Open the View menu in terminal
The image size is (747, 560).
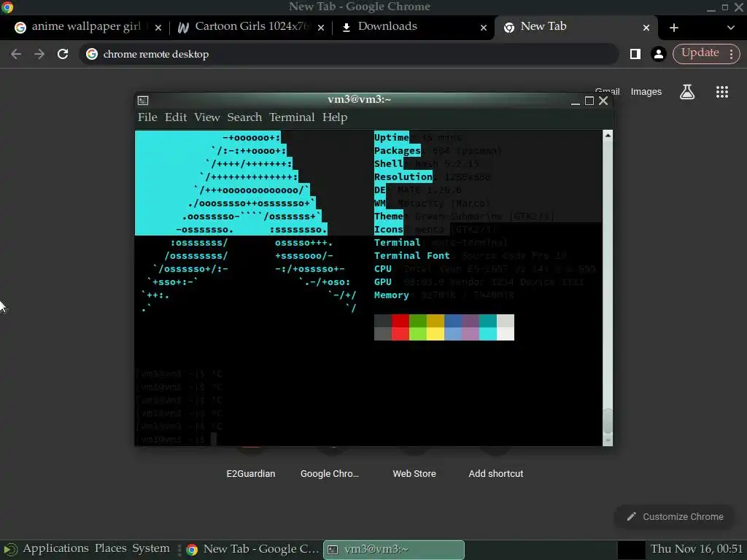pyautogui.click(x=206, y=117)
